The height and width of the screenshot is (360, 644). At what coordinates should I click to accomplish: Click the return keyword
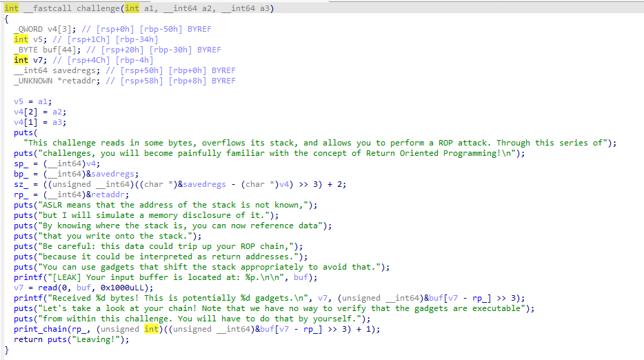point(28,339)
